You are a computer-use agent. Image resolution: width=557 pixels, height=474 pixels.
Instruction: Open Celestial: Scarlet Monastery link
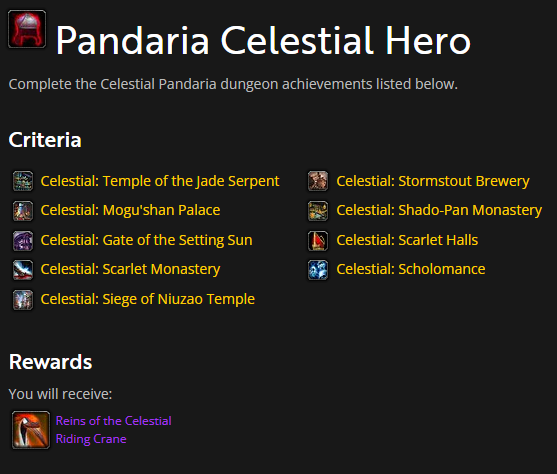click(x=130, y=269)
